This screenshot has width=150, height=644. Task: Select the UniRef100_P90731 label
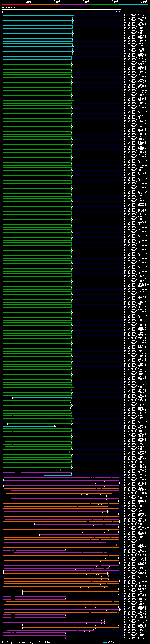pyautogui.click(x=135, y=80)
